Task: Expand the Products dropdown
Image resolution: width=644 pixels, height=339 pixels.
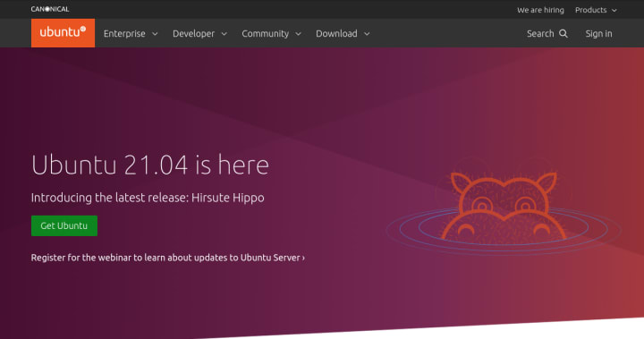Action: coord(596,10)
